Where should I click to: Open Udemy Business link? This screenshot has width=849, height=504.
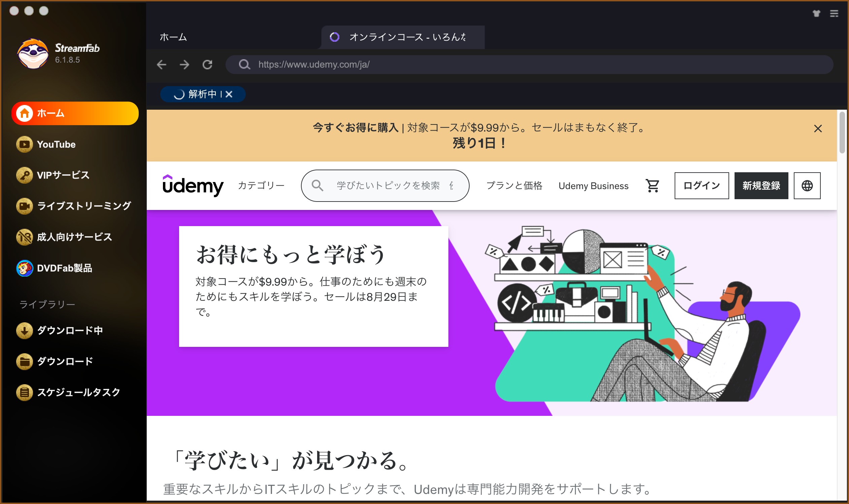click(593, 186)
